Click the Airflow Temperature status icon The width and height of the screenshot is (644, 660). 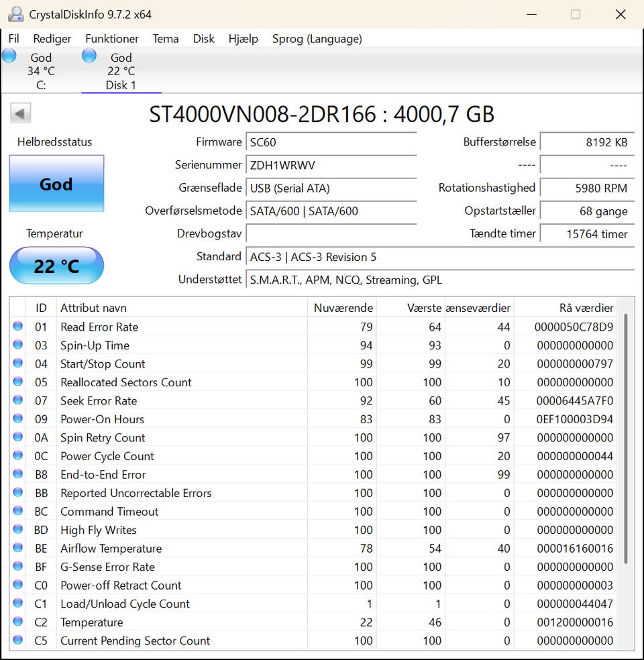point(17,548)
